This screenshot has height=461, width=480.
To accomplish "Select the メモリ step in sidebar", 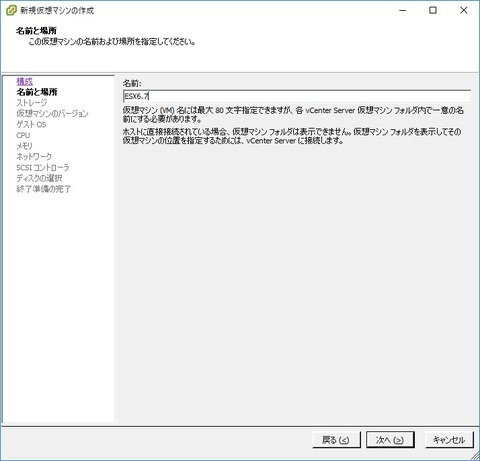I will point(25,146).
